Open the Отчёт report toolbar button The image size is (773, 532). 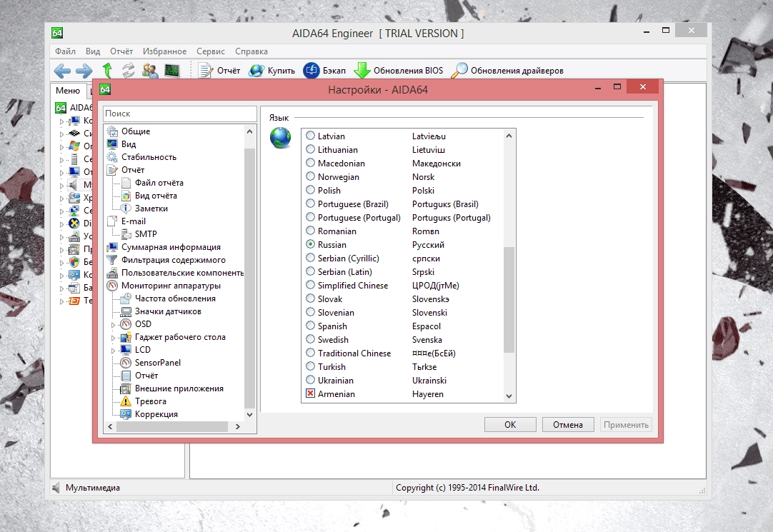[x=219, y=71]
